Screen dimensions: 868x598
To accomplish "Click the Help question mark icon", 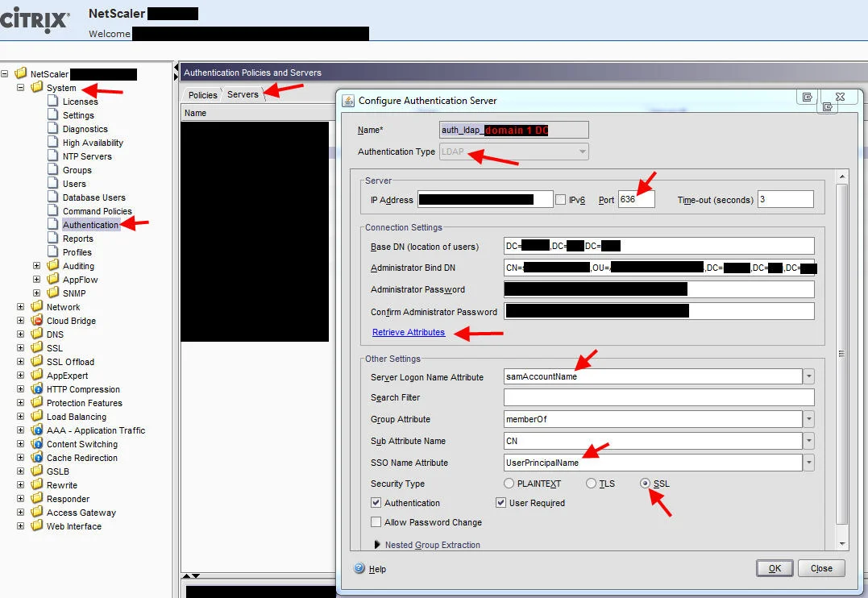I will (359, 568).
